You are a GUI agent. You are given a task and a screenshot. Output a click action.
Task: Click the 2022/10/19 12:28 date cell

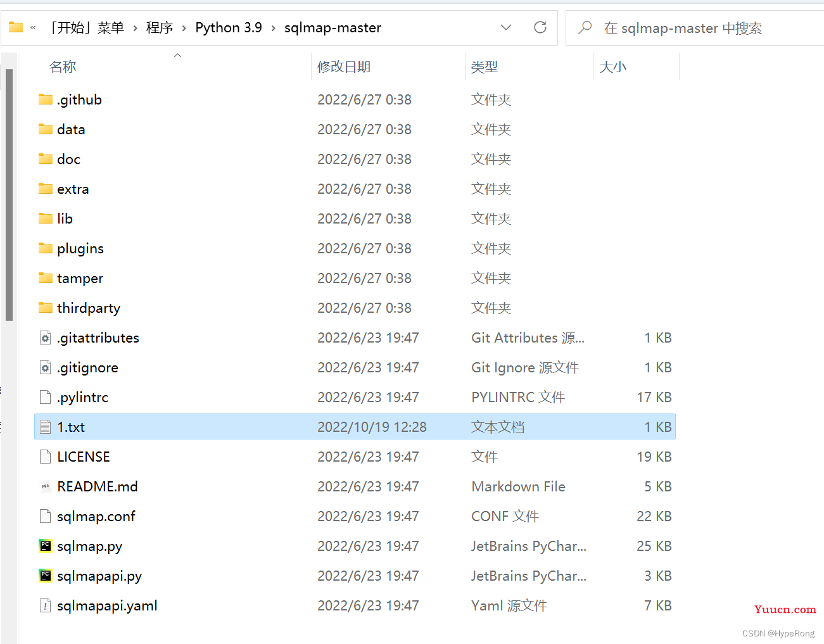point(372,427)
